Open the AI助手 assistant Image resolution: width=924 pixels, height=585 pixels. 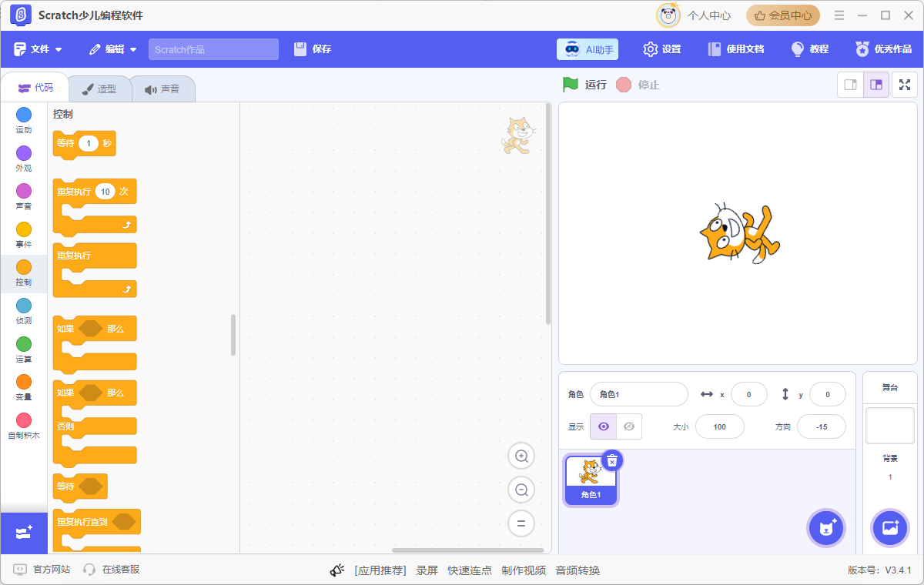pyautogui.click(x=588, y=49)
